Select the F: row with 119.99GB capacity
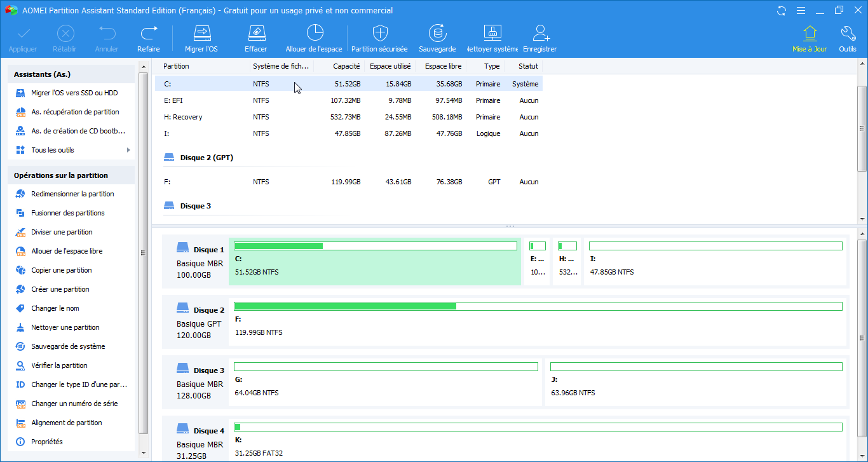Screen dimensions: 868x462 (349, 182)
